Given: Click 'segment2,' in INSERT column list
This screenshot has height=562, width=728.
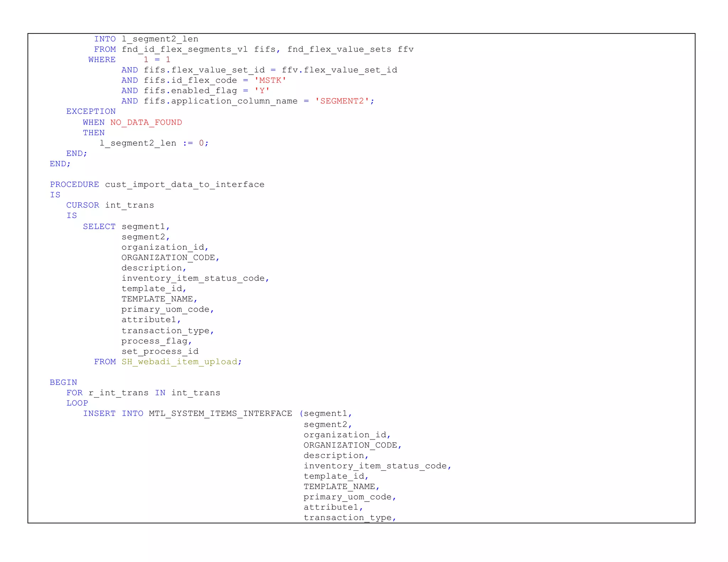Looking at the screenshot, I should click(328, 425).
